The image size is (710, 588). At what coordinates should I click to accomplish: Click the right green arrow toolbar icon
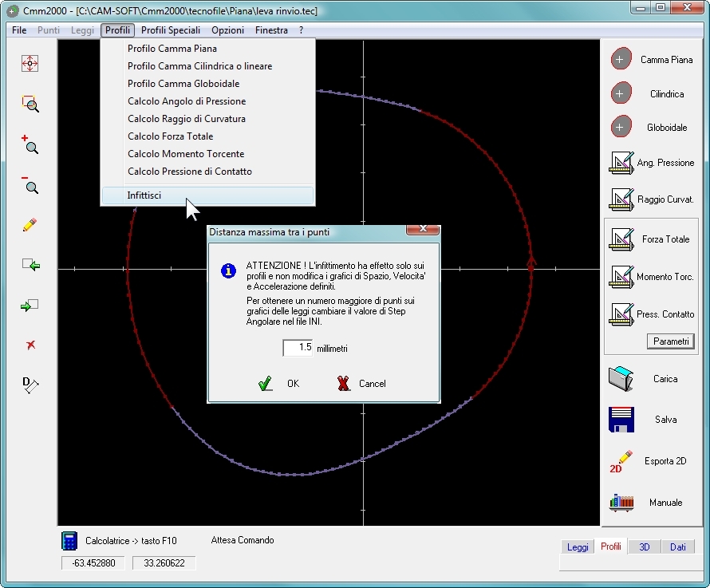pos(30,306)
